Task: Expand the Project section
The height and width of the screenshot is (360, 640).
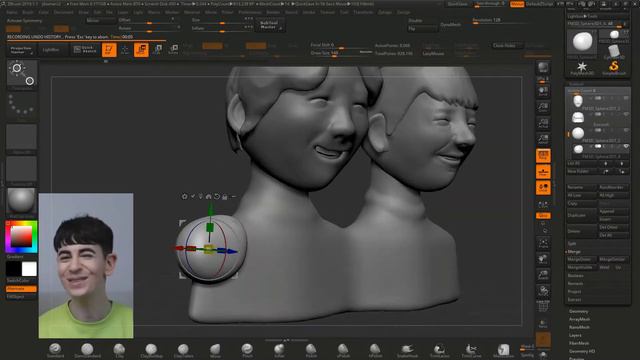Action: pyautogui.click(x=574, y=291)
